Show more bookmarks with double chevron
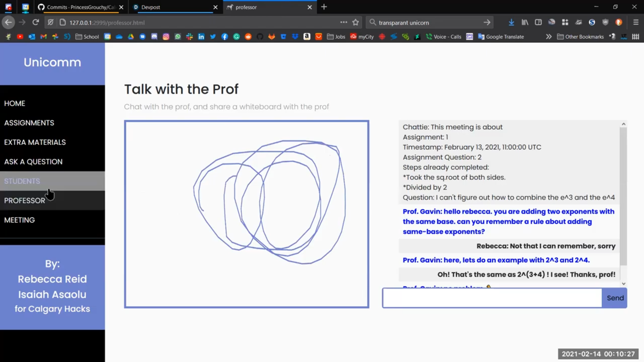The width and height of the screenshot is (644, 362). (x=549, y=37)
